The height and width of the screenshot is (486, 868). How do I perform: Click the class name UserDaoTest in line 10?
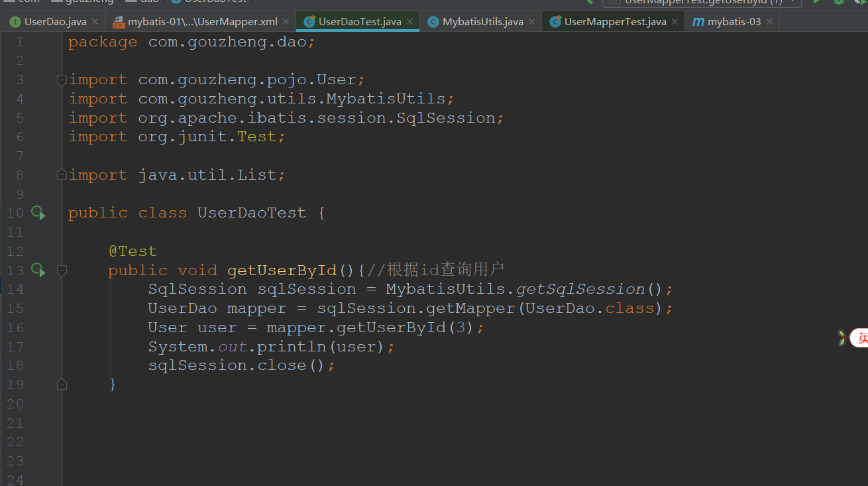[252, 213]
